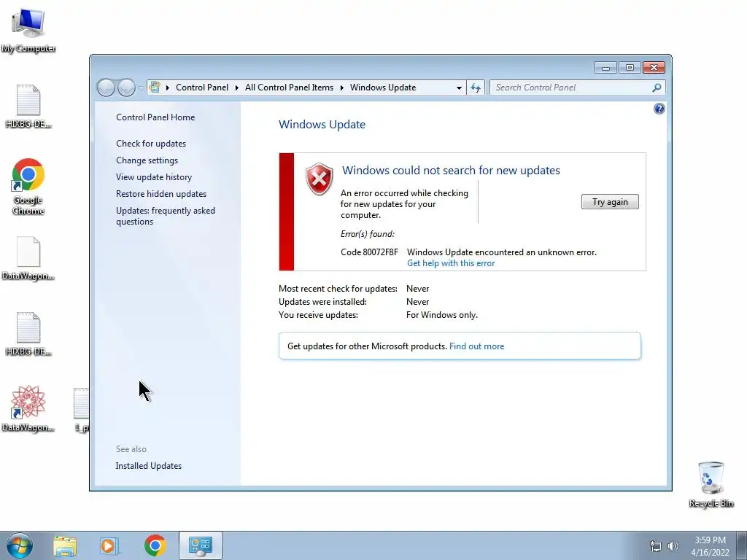Go back with the Back arrow button
747x560 pixels.
tap(106, 87)
